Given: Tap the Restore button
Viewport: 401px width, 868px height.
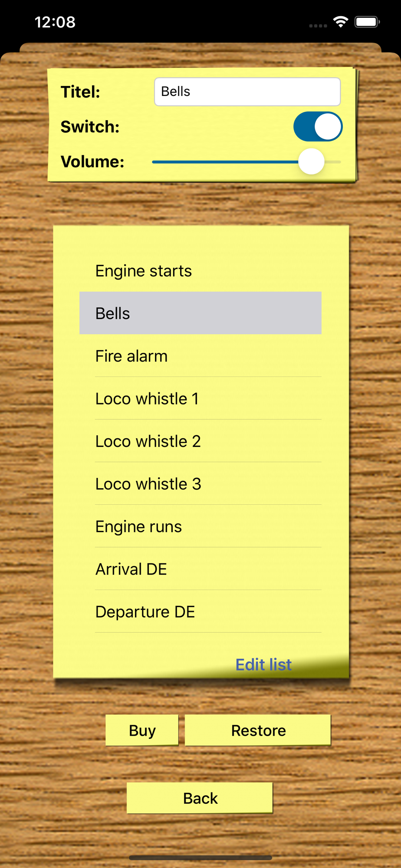Looking at the screenshot, I should [258, 730].
